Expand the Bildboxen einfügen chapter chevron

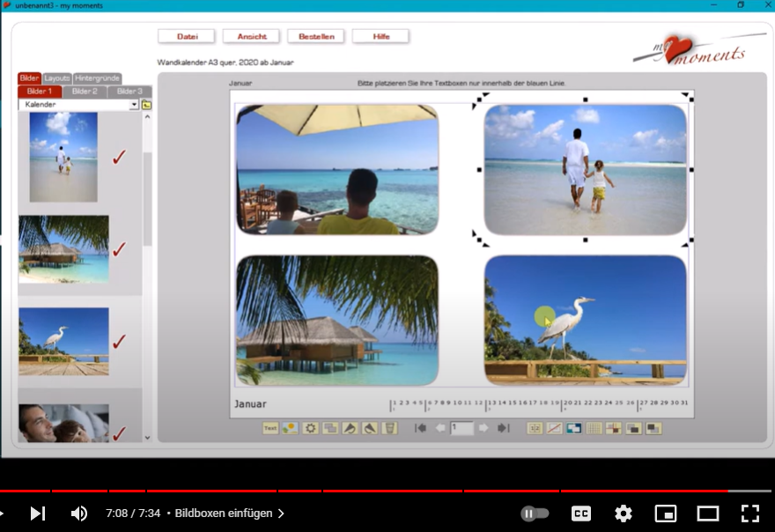(x=281, y=513)
